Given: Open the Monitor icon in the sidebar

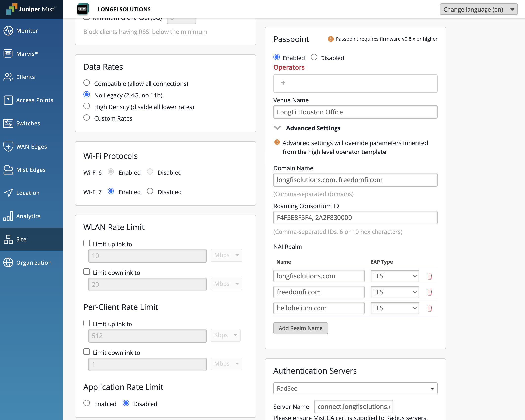Looking at the screenshot, I should point(8,31).
